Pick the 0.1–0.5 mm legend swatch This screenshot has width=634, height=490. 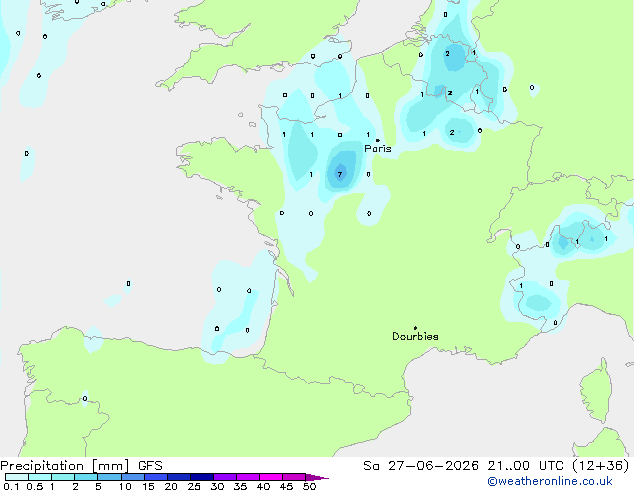coord(17,477)
